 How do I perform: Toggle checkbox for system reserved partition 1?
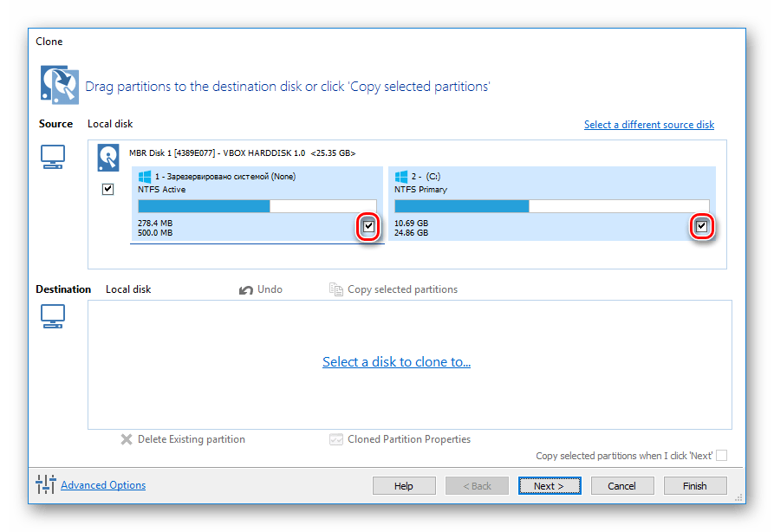(x=368, y=227)
